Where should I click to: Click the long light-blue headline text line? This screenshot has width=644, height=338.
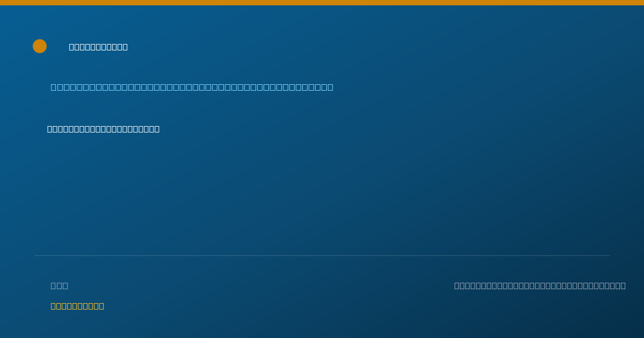pyautogui.click(x=192, y=87)
